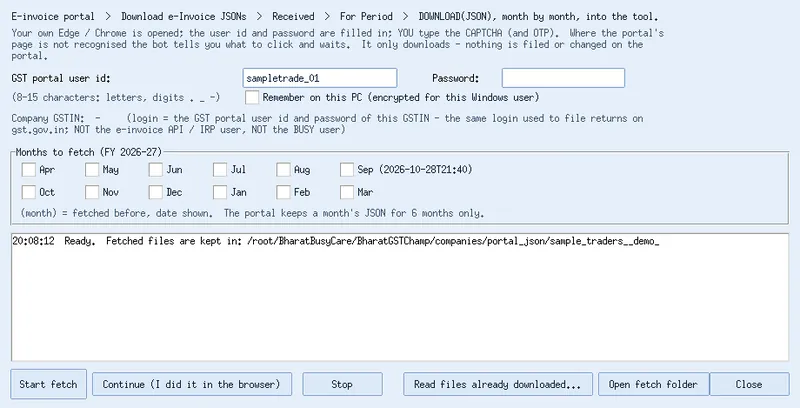Click the Close button
800x408 pixels.
click(x=749, y=384)
